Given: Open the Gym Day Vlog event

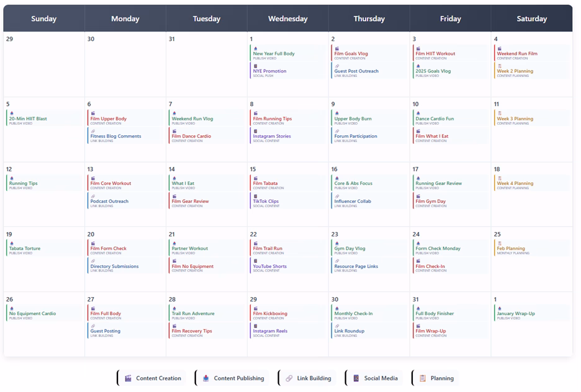Looking at the screenshot, I should [369, 248].
